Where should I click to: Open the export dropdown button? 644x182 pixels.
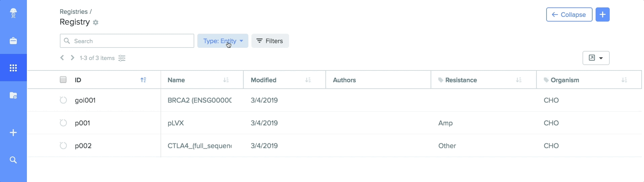point(596,58)
